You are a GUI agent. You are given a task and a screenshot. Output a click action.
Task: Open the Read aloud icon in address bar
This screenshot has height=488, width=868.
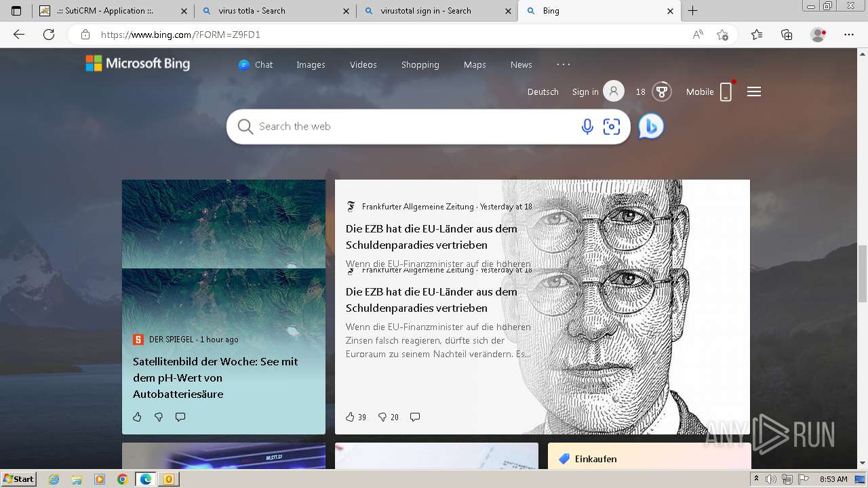698,35
